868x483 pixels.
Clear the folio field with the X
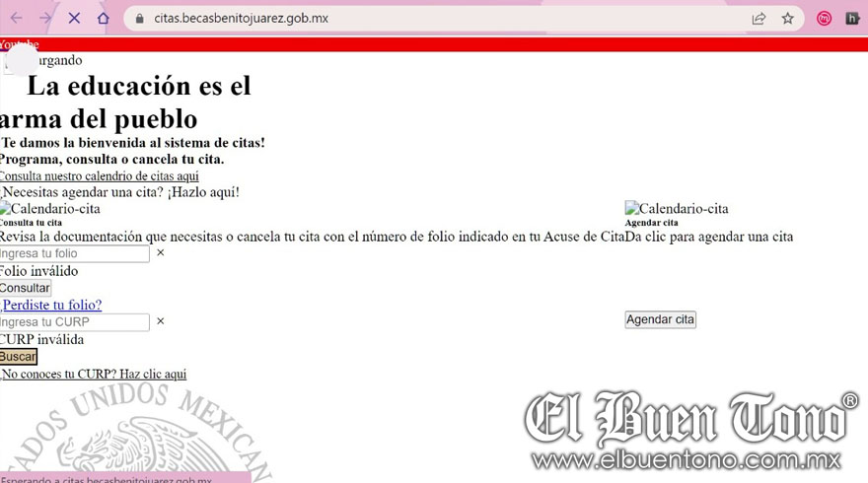[161, 253]
